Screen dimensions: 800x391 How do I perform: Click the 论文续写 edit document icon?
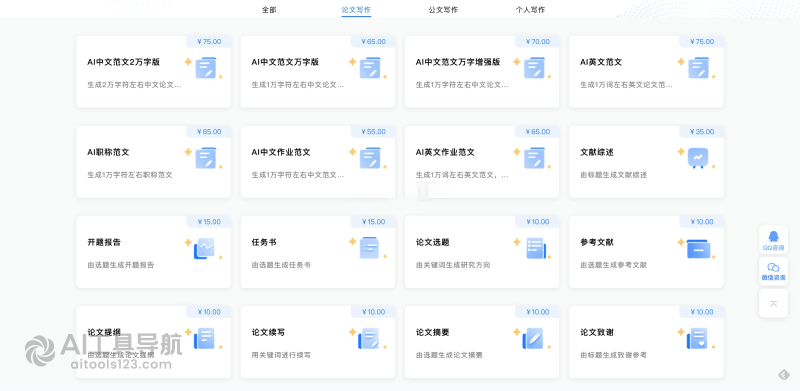(x=369, y=338)
